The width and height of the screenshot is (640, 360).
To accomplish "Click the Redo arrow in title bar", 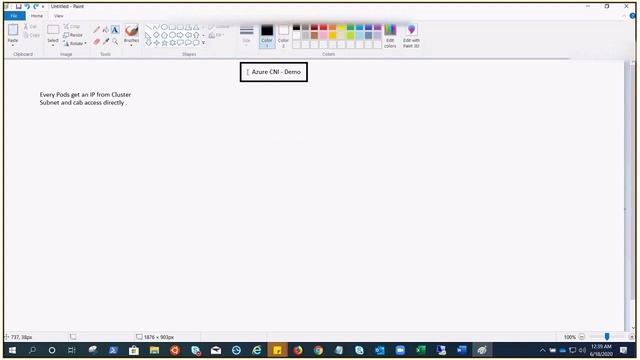I will 36,7.
